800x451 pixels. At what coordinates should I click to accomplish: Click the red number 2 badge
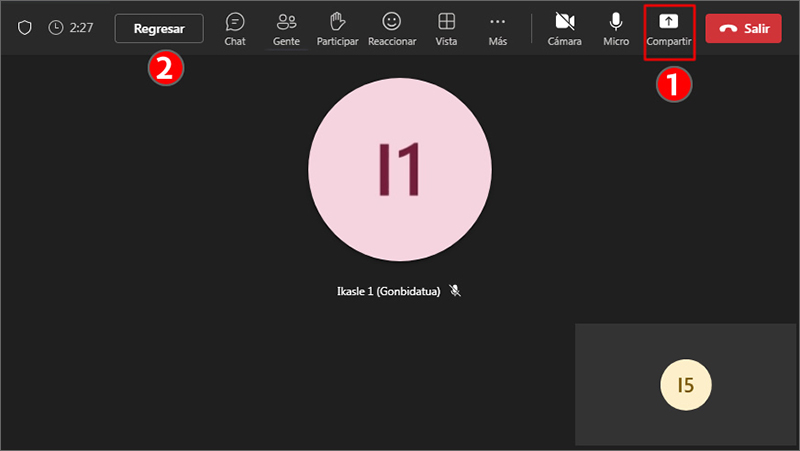point(165,67)
